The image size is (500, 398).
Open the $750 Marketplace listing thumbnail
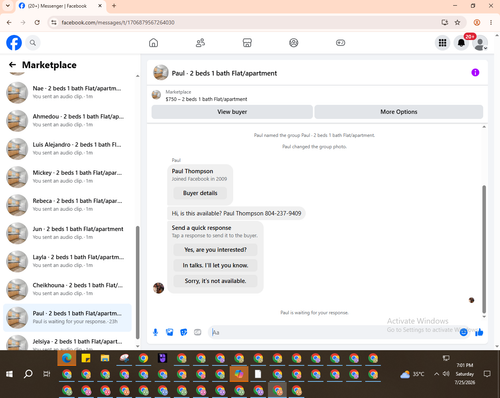coord(156,95)
